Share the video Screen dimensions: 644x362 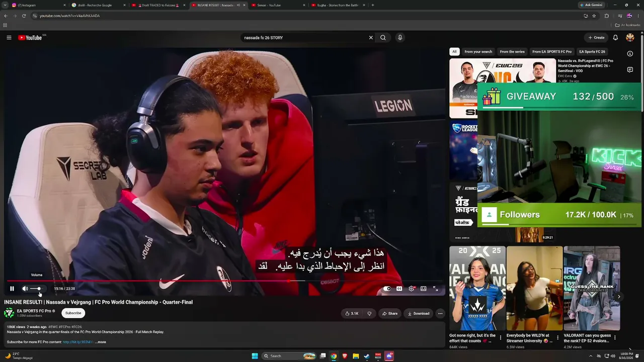[x=390, y=314]
